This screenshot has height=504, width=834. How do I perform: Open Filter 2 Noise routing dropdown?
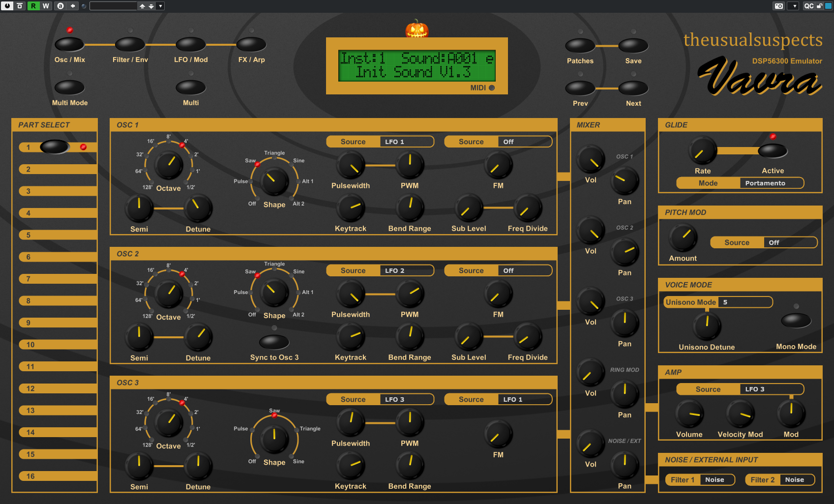797,479
